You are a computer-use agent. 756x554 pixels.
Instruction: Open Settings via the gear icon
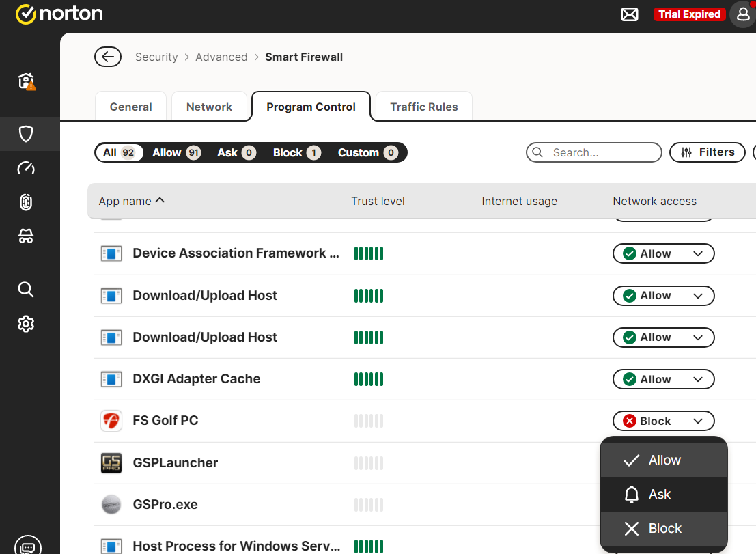click(26, 323)
